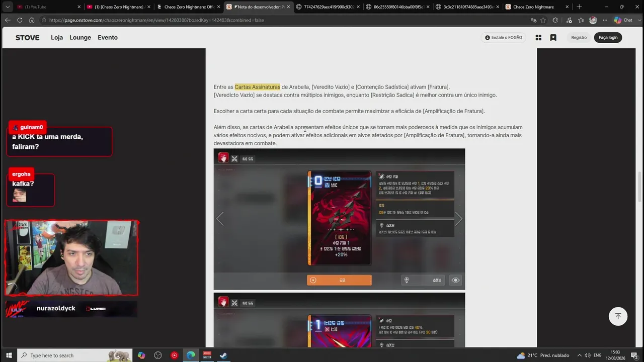
Task: Open the Lounge menu item
Action: [x=80, y=38]
